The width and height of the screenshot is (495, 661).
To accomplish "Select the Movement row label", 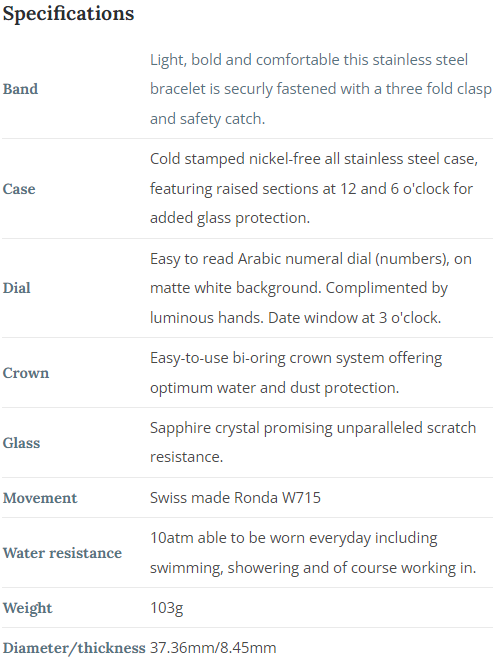I will 40,498.
